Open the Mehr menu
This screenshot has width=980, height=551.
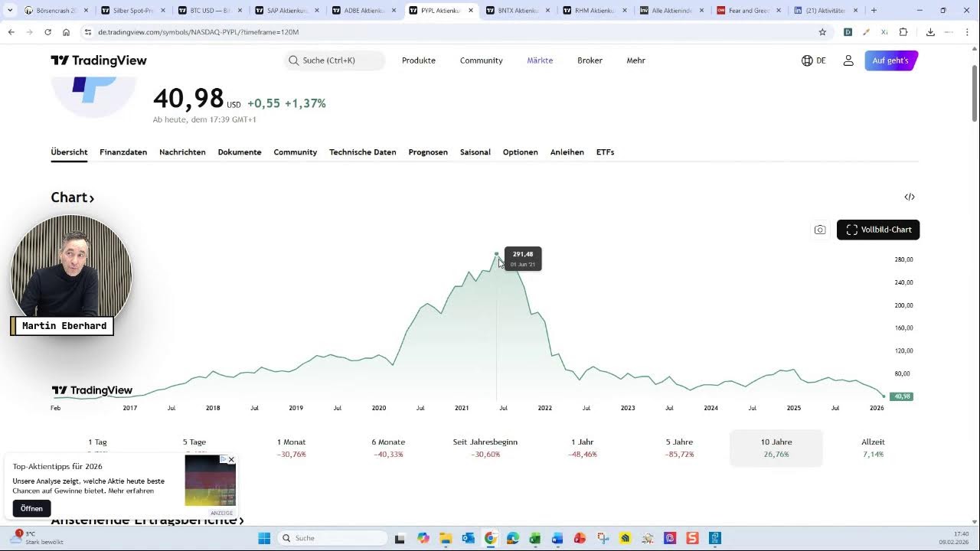tap(636, 60)
